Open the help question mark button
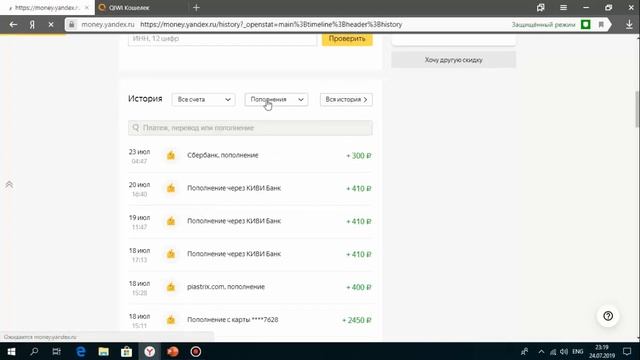 pyautogui.click(x=608, y=316)
